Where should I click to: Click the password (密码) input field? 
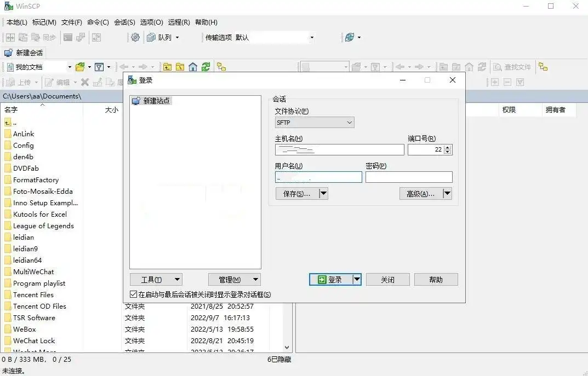coord(409,177)
